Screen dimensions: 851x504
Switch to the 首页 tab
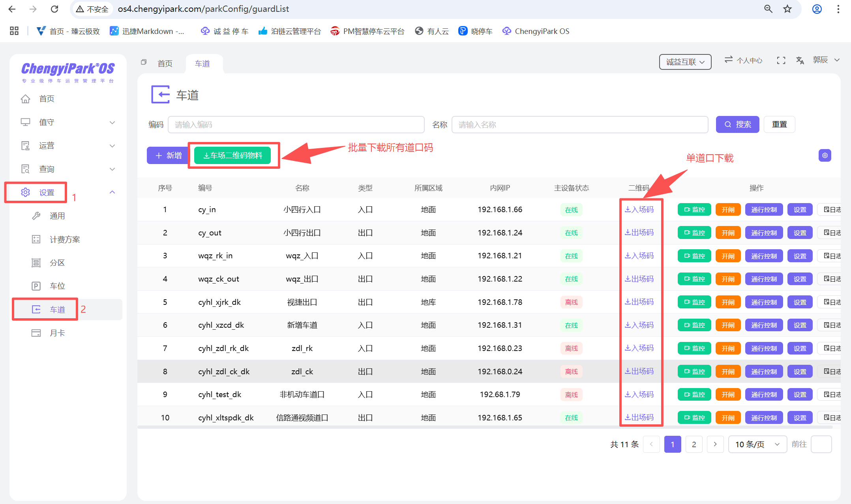click(x=165, y=63)
